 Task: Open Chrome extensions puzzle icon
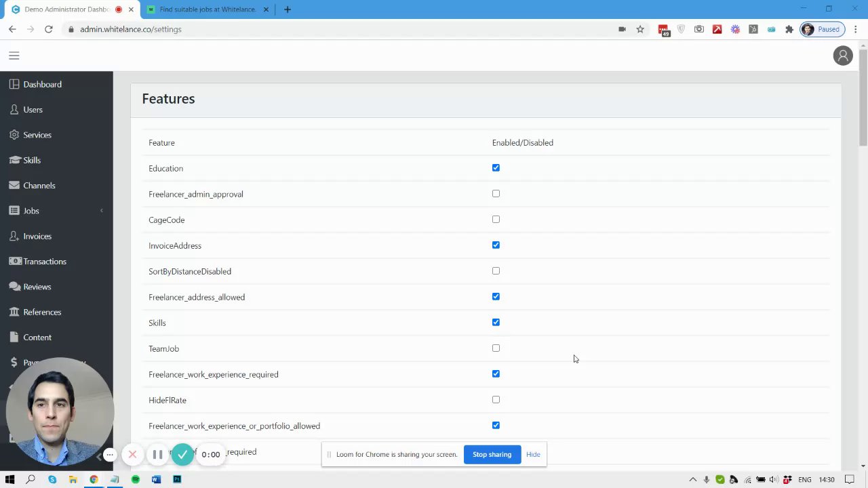(789, 29)
